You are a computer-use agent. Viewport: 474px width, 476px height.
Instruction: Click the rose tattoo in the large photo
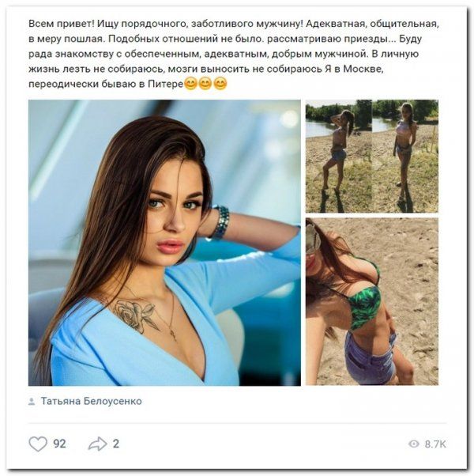[x=136, y=315]
